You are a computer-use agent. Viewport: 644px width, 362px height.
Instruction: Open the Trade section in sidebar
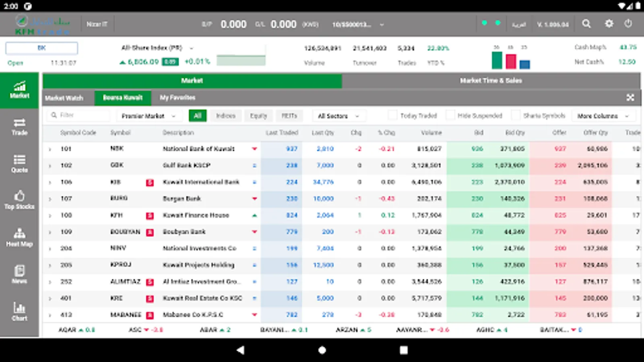19,127
